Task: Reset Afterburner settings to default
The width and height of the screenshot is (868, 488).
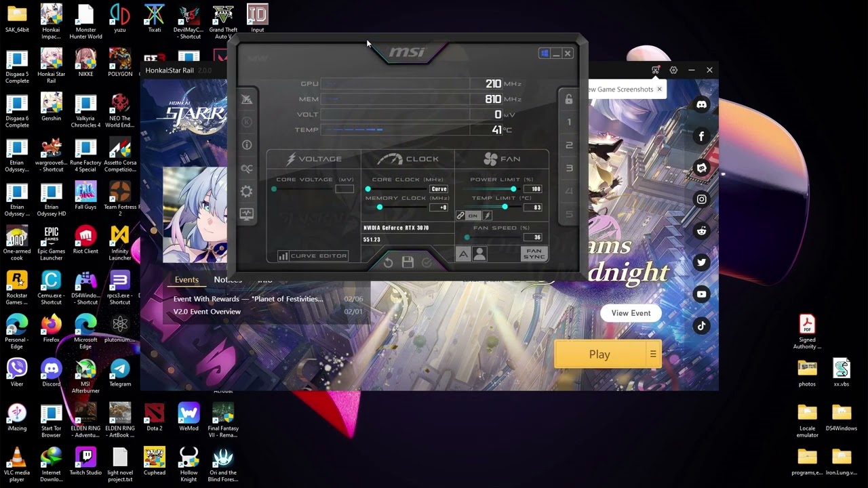Action: click(388, 262)
